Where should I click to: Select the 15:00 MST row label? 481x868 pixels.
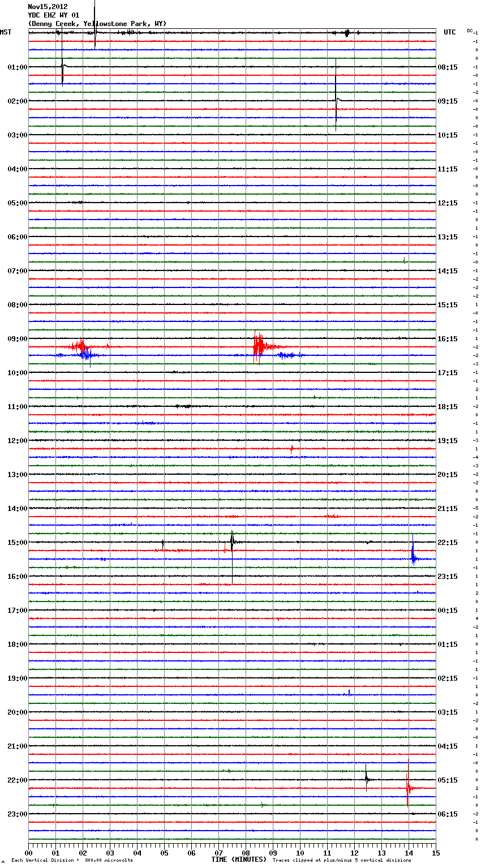point(17,543)
